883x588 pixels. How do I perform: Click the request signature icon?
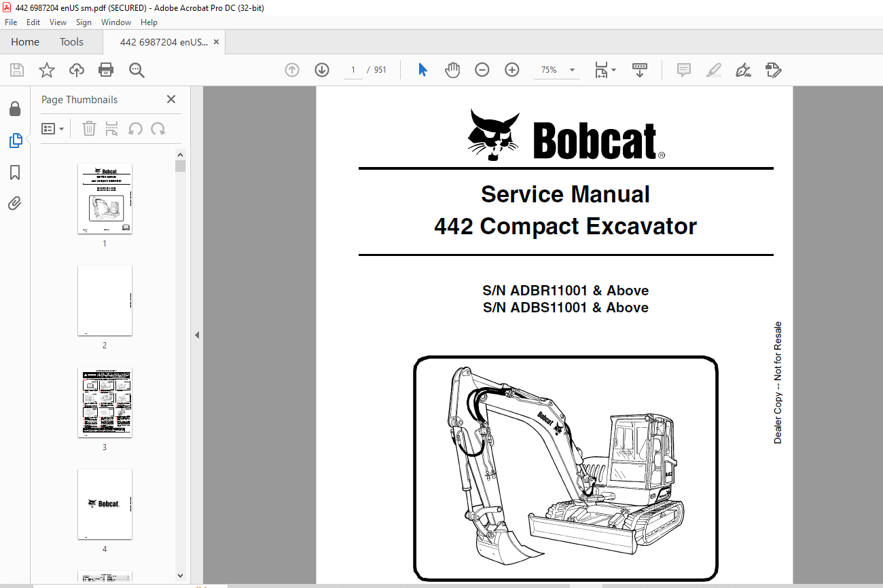773,70
